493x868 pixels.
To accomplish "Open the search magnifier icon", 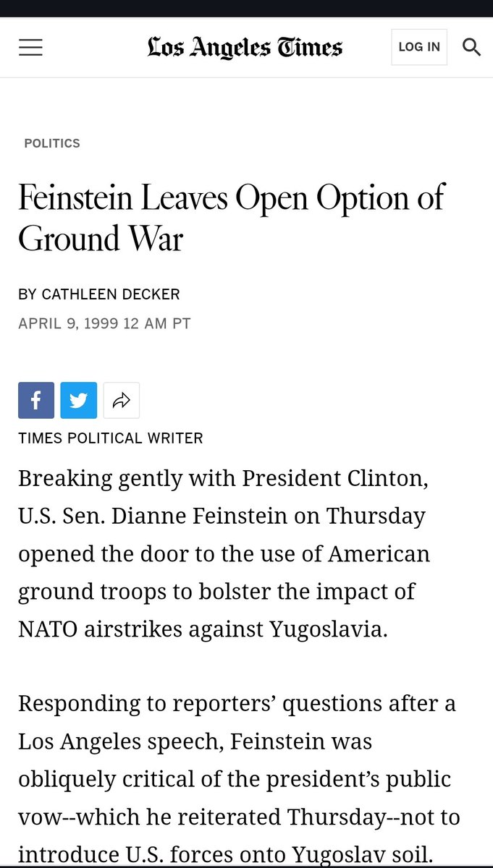I will tap(471, 48).
